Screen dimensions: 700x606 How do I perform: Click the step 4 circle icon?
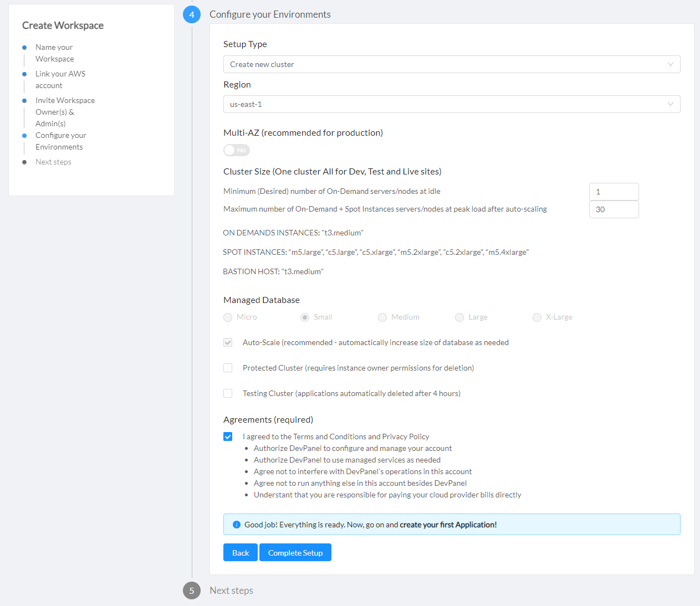(x=192, y=14)
